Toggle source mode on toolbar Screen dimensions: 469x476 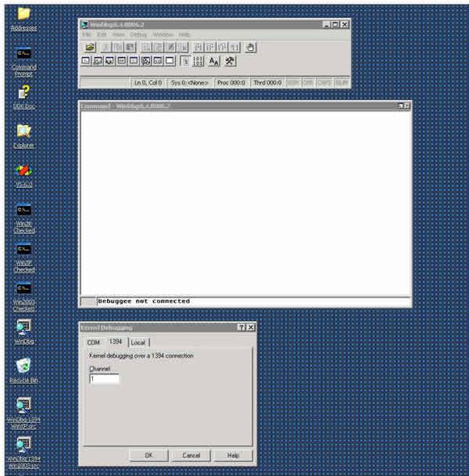[x=184, y=62]
